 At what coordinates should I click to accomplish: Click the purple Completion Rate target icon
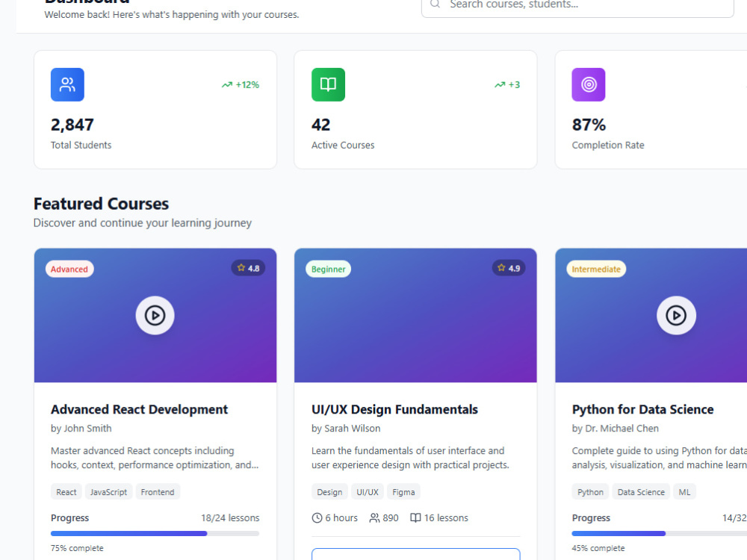pyautogui.click(x=589, y=85)
